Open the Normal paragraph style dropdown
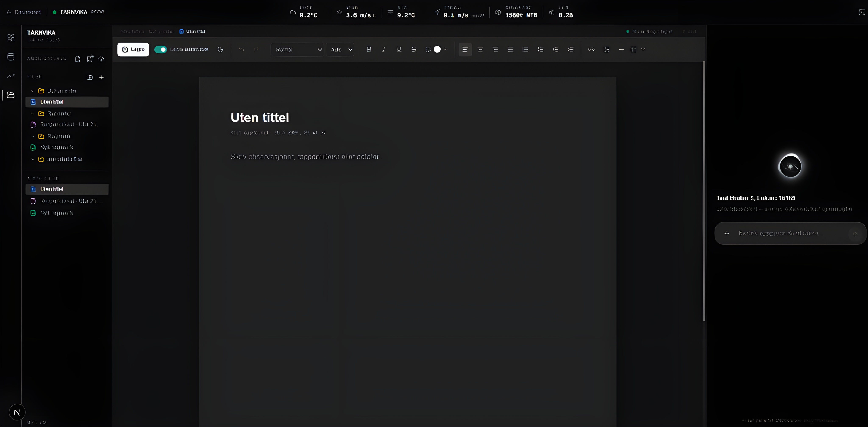Image resolution: width=868 pixels, height=427 pixels. (297, 50)
